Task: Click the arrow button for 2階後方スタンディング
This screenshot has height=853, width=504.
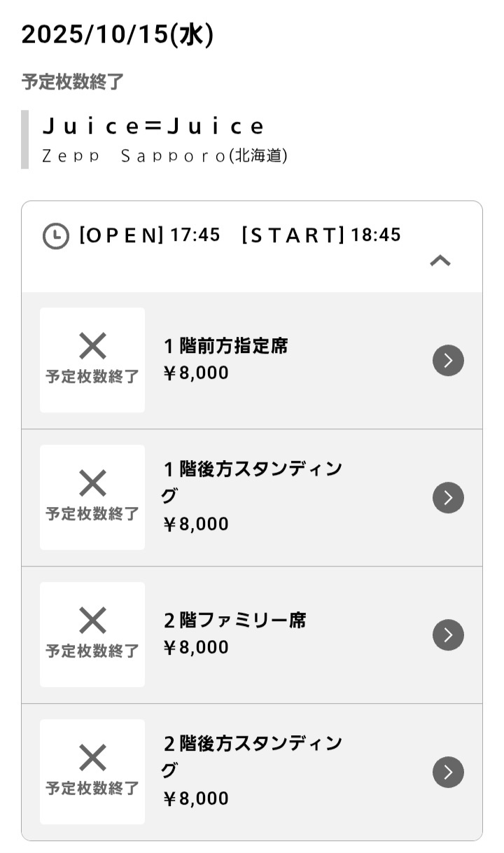Action: [448, 772]
